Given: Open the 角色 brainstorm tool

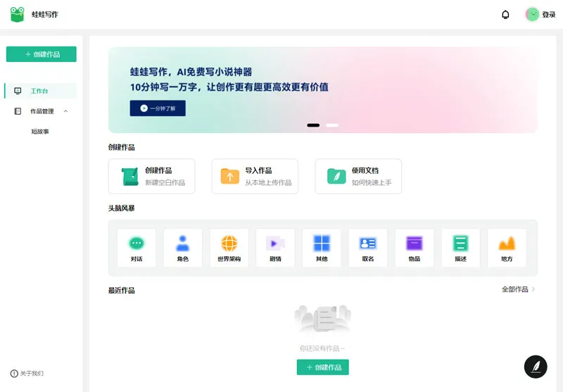Looking at the screenshot, I should tap(183, 248).
